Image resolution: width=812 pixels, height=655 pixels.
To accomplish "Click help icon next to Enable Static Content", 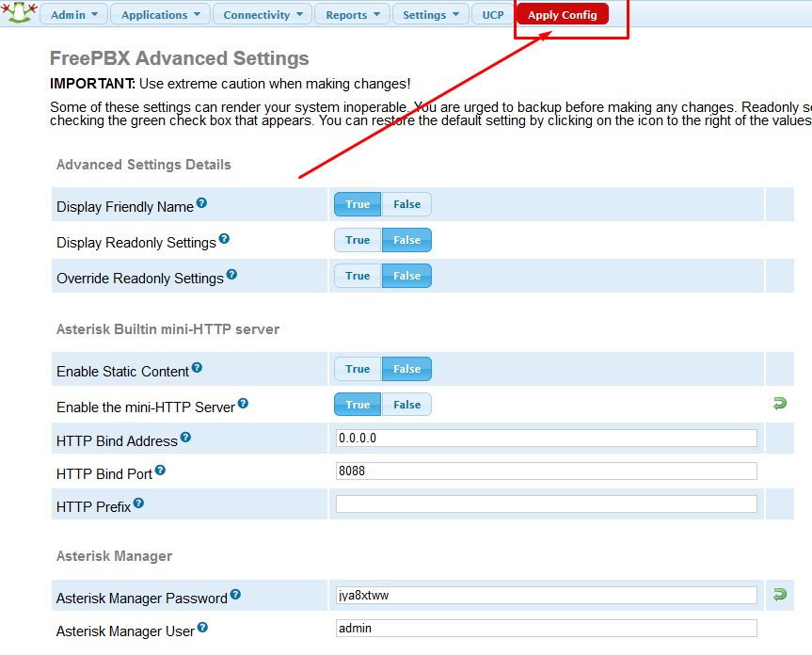I will tap(197, 368).
